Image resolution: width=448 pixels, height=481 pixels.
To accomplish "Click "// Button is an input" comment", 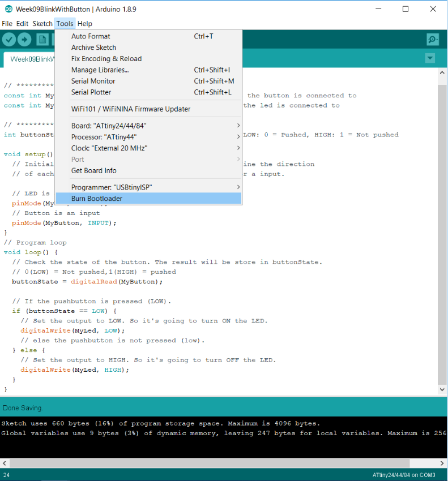I will [56, 213].
